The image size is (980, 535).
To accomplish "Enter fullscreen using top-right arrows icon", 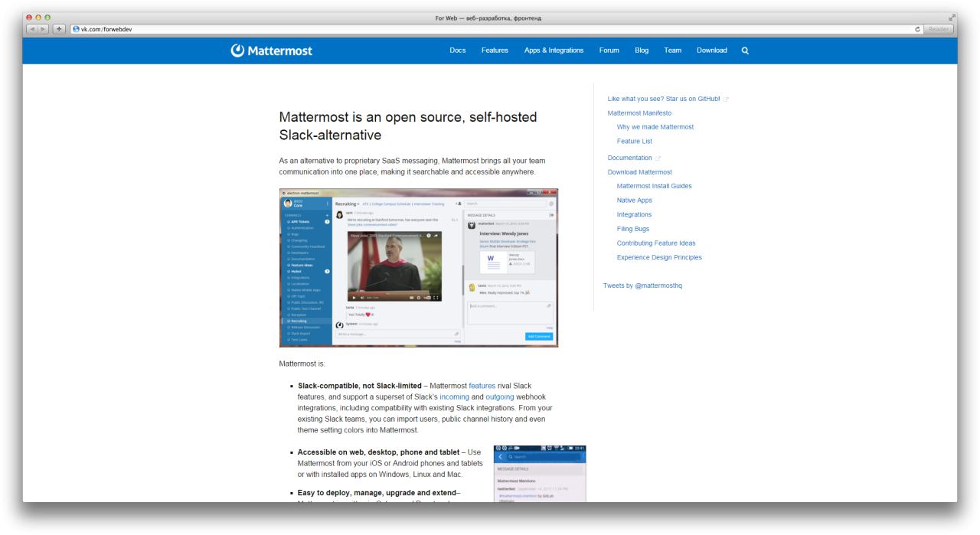I will click(x=952, y=18).
